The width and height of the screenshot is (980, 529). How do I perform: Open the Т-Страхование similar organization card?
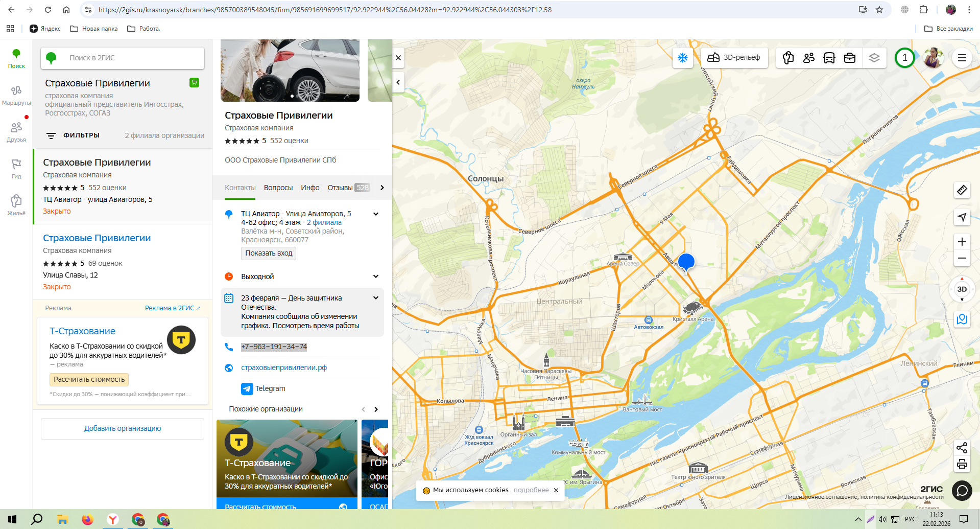[287, 464]
